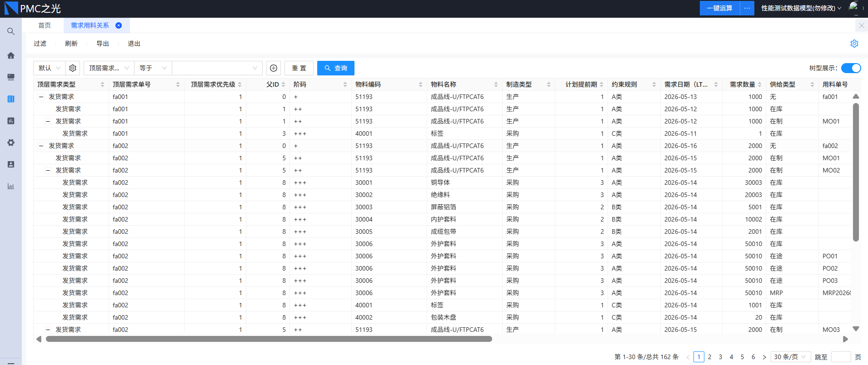Open the user profile card icon in sidebar
This screenshot has height=365, width=868.
(x=11, y=164)
